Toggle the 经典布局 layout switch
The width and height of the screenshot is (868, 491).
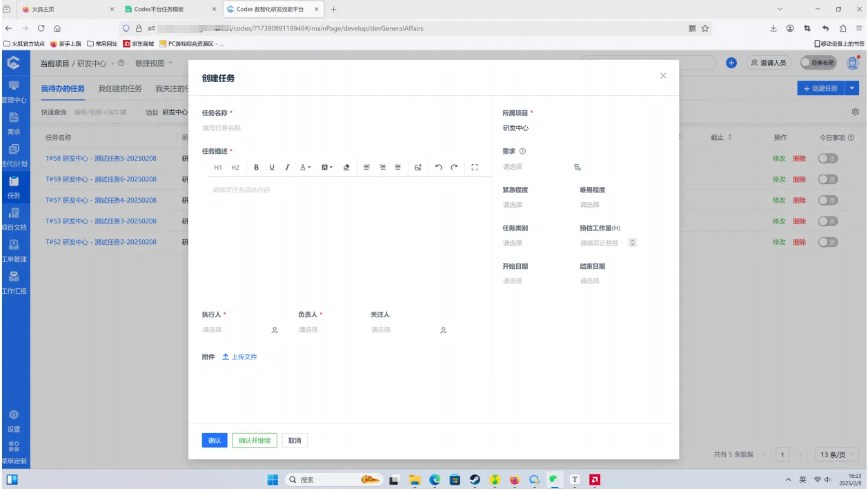818,63
